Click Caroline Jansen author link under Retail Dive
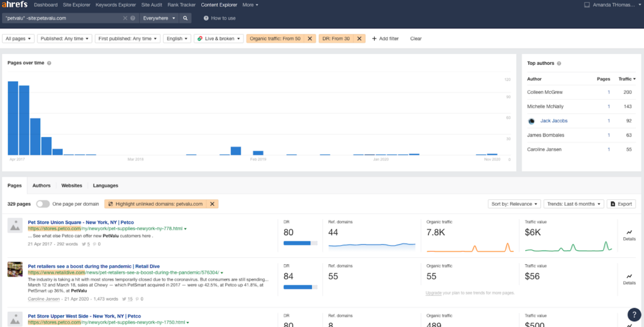The width and height of the screenshot is (644, 327). [x=43, y=299]
